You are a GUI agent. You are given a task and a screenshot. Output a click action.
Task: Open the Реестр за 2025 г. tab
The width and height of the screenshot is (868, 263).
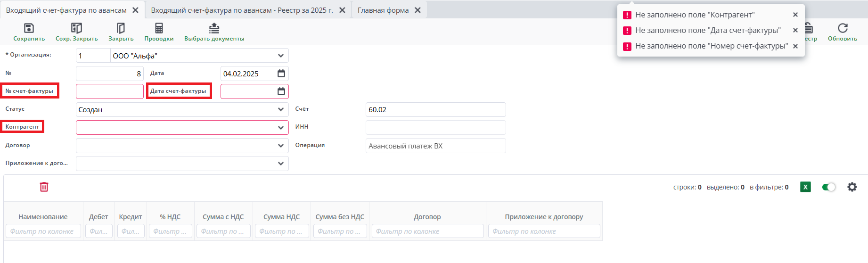(242, 10)
